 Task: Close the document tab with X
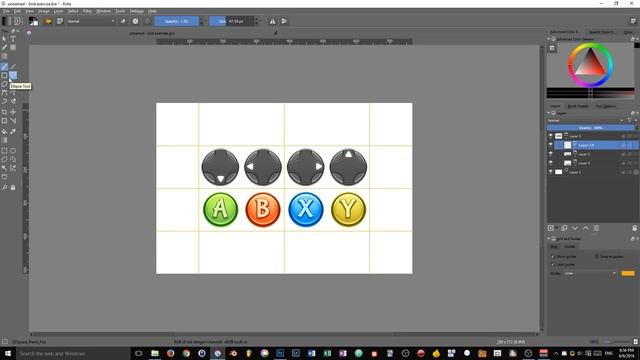pos(276,33)
